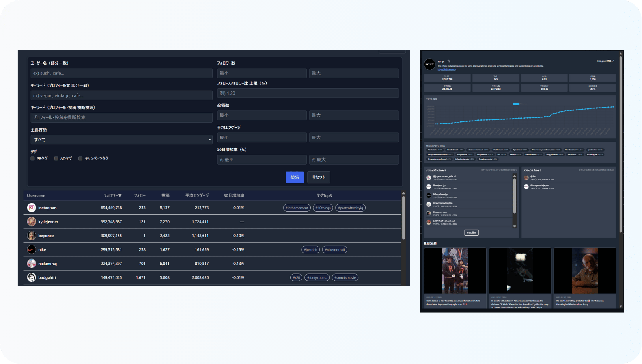Viewport: 642px width, 364px height.
Task: Click the Instagram logo avatar in the table
Action: [32, 208]
